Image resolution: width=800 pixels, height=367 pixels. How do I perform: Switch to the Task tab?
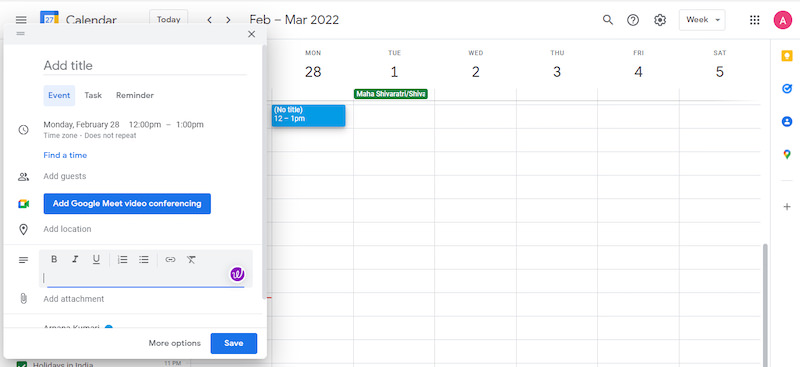pos(93,95)
